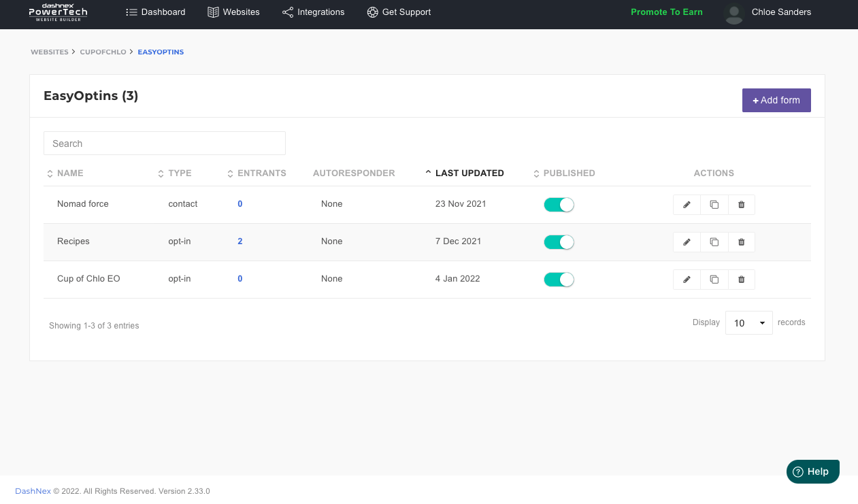The height and width of the screenshot is (504, 858).
Task: Open Chloe Sanders account menu
Action: coord(781,12)
